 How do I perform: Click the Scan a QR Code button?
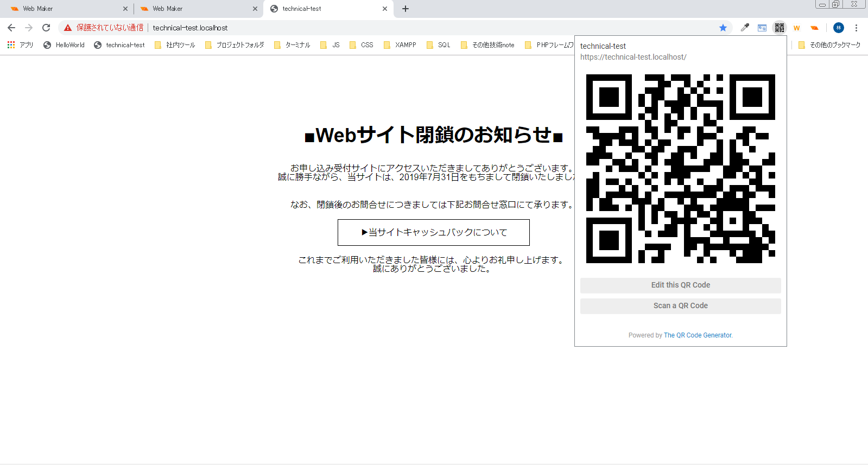(x=681, y=306)
